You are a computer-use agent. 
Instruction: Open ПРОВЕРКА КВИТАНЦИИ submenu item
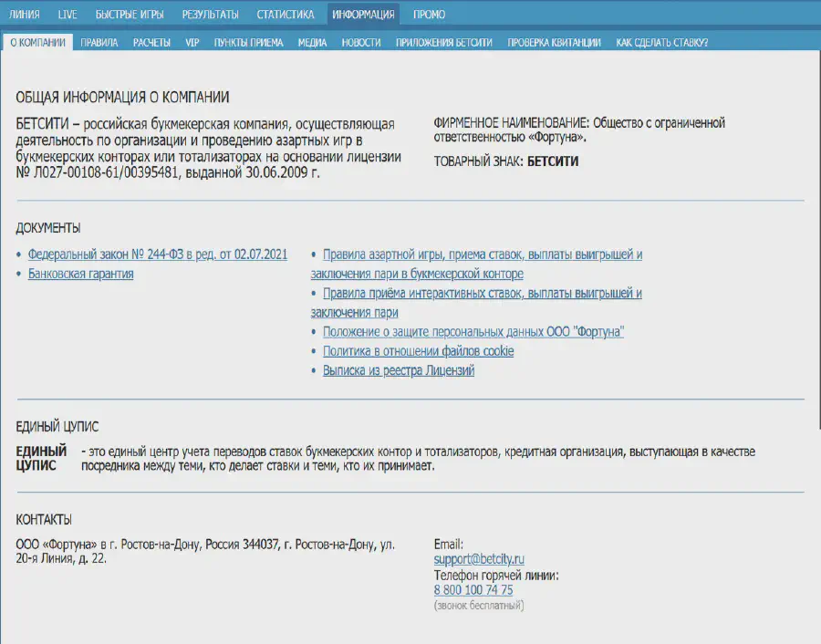point(554,42)
